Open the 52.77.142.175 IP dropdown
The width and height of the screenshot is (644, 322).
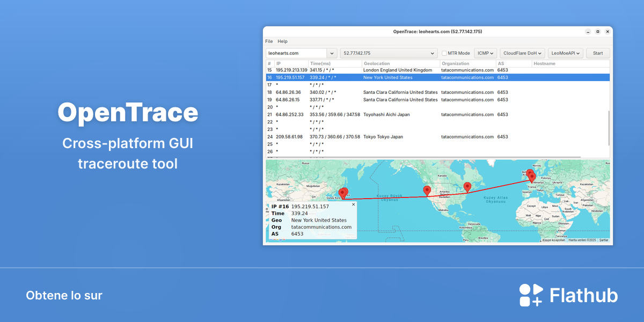(389, 53)
